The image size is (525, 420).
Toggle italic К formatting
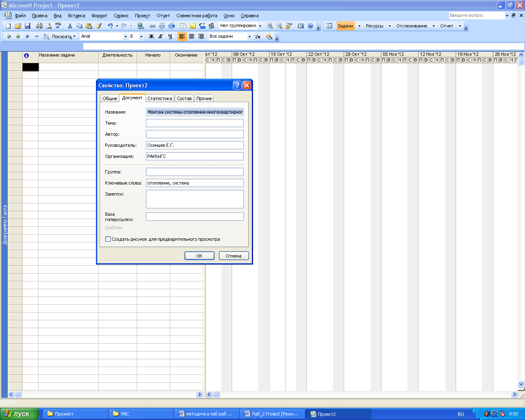(161, 37)
